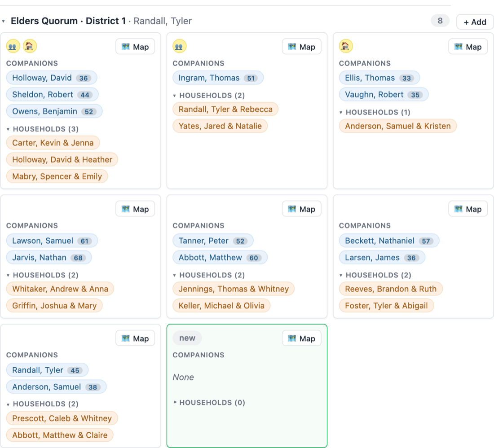
Task: Collapse Households (1) under Vaughn, Robert
Action: 341,112
